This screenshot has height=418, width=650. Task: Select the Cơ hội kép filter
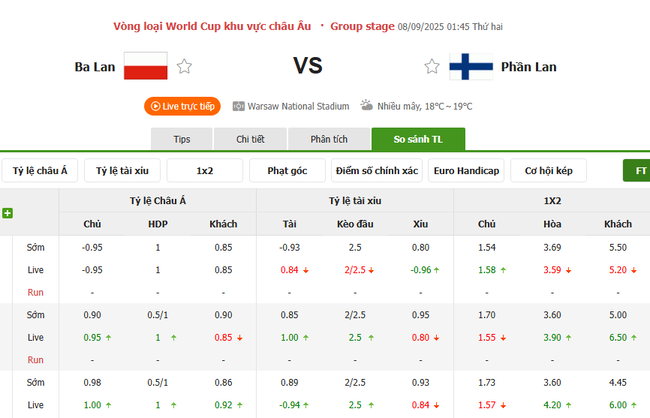tap(547, 171)
